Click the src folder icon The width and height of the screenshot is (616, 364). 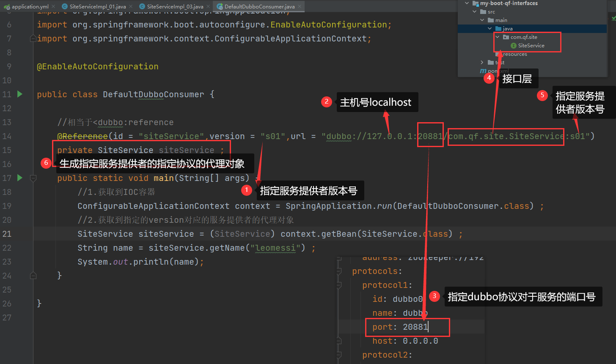coord(483,12)
